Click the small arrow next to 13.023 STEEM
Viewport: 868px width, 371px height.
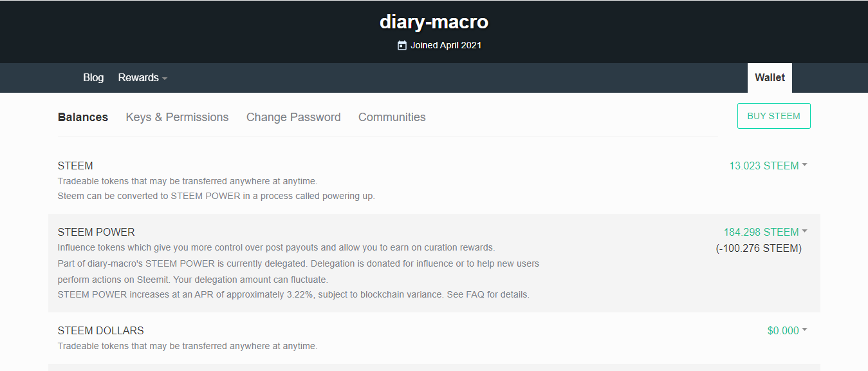click(x=804, y=166)
